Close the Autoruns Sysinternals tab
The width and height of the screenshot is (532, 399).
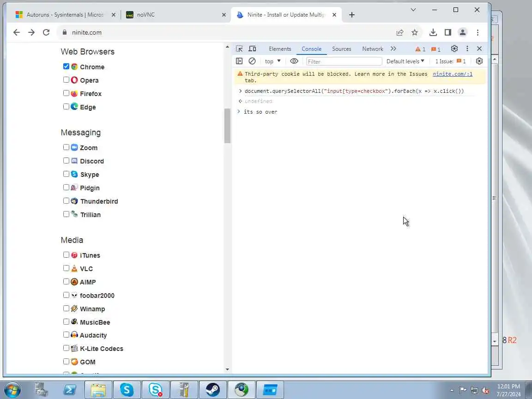coord(114,15)
